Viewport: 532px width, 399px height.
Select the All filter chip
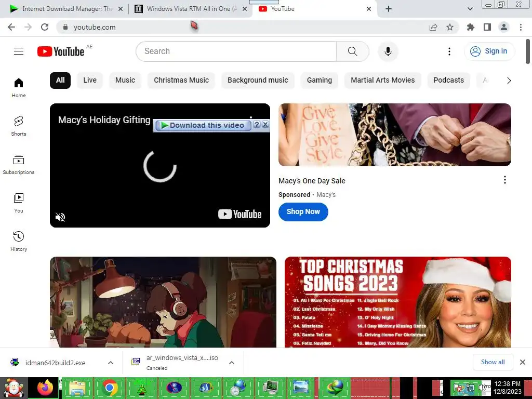pyautogui.click(x=60, y=81)
